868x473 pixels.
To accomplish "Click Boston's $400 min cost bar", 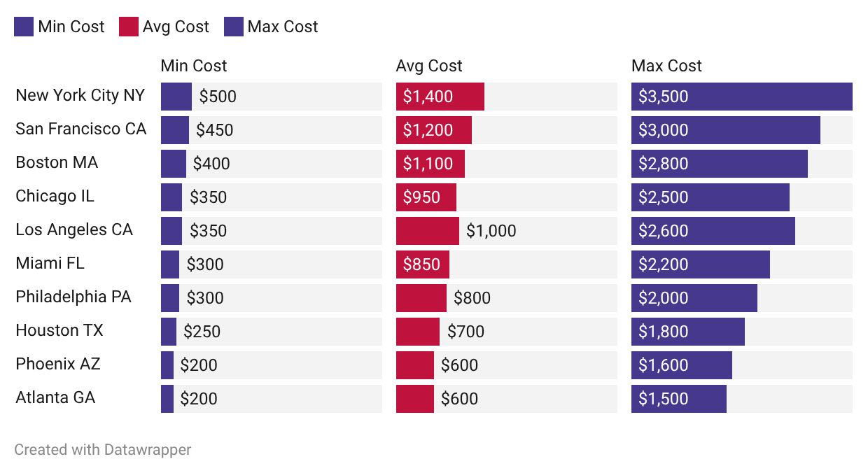I will click(174, 164).
